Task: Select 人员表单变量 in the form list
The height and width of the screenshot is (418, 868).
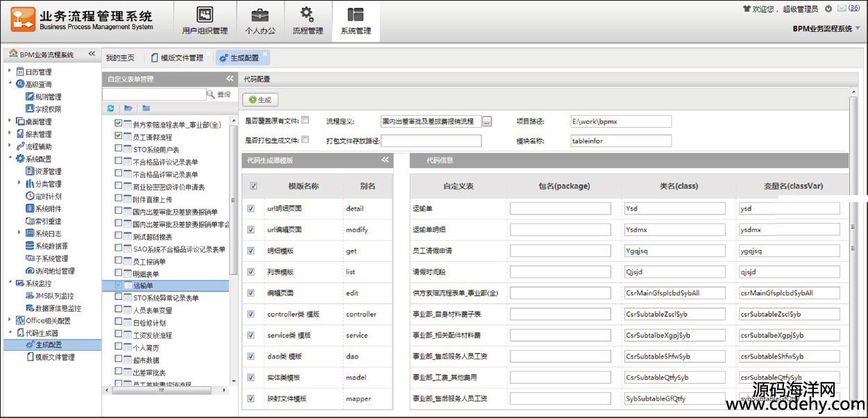Action: (x=152, y=310)
